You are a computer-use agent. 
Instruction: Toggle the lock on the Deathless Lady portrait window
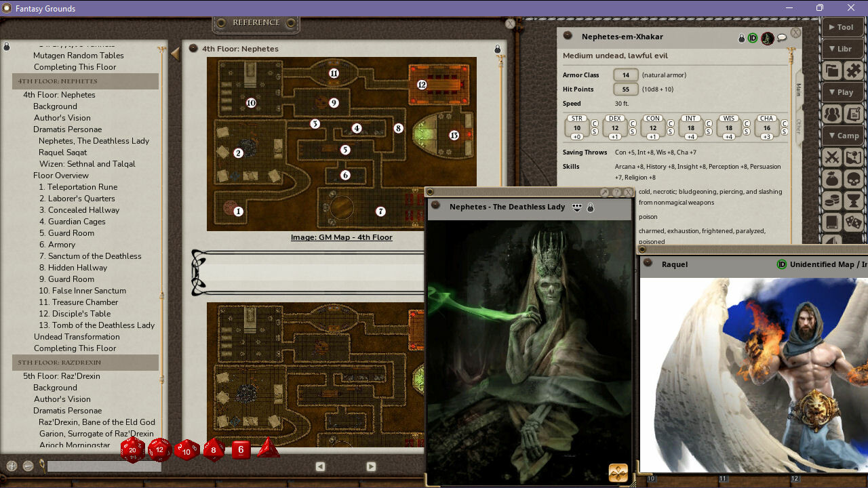(x=590, y=208)
